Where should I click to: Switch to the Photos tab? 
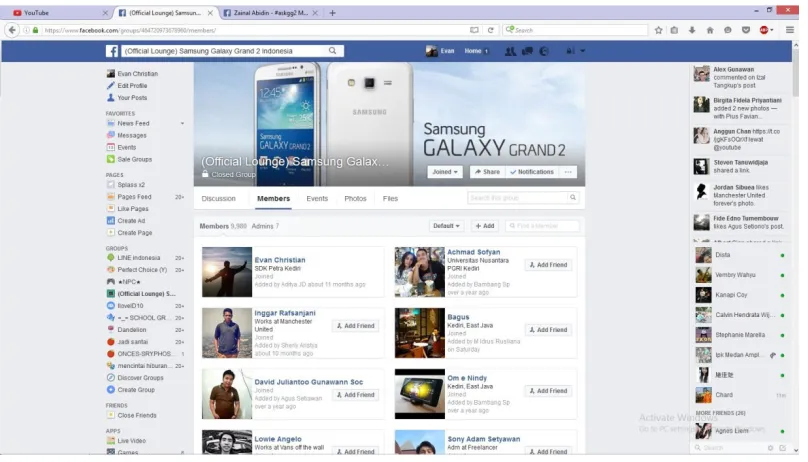tap(355, 198)
